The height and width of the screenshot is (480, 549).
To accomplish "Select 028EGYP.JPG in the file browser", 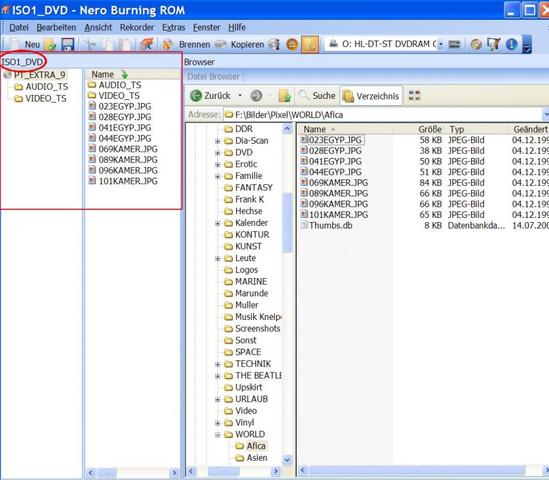I will click(x=331, y=151).
